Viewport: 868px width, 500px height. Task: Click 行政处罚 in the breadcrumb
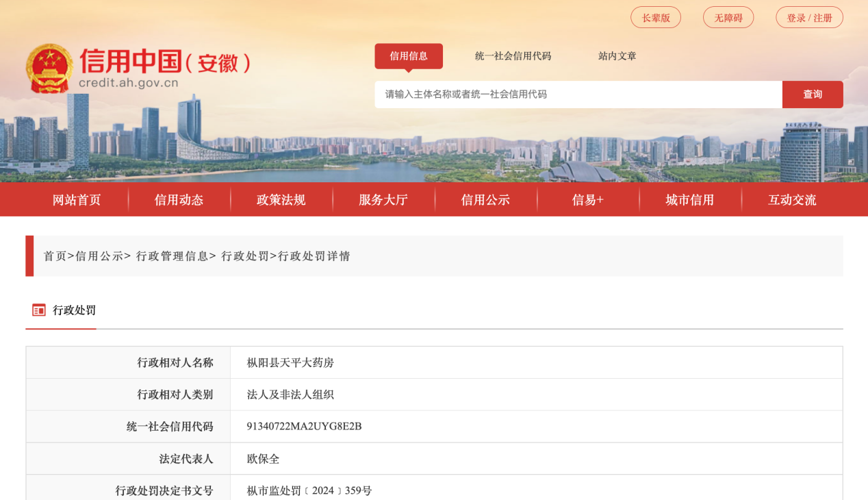pos(245,256)
